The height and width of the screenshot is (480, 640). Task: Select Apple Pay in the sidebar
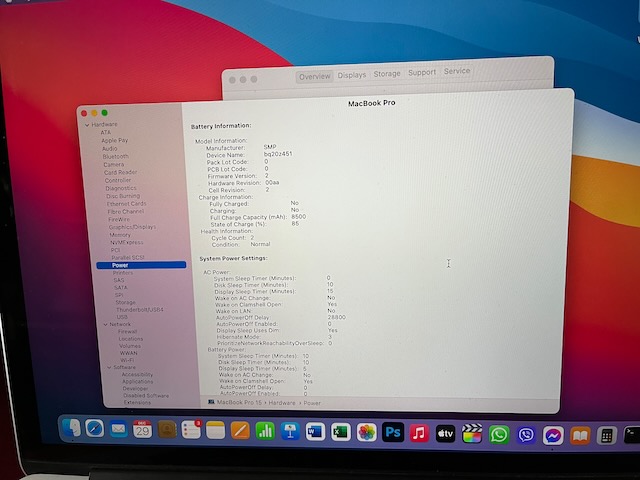click(115, 140)
